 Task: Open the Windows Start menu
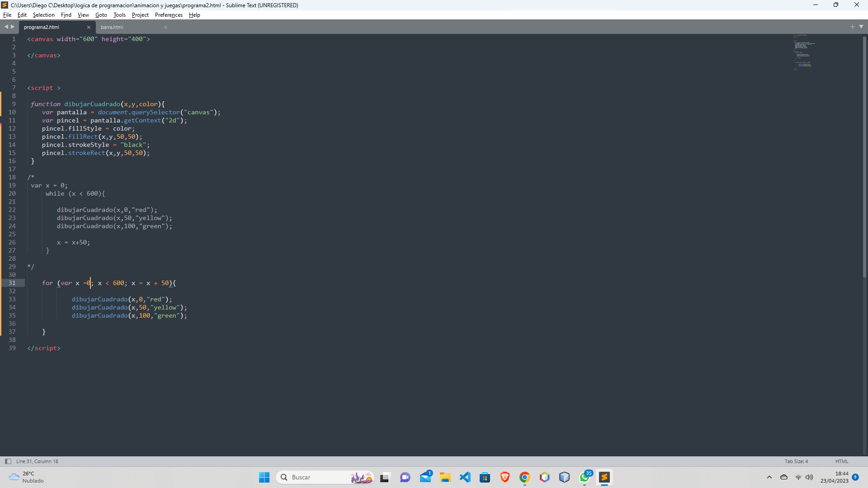(x=264, y=477)
